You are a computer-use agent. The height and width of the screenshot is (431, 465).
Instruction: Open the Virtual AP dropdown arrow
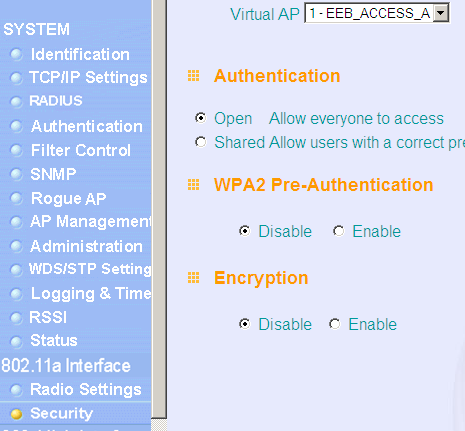coord(441,13)
